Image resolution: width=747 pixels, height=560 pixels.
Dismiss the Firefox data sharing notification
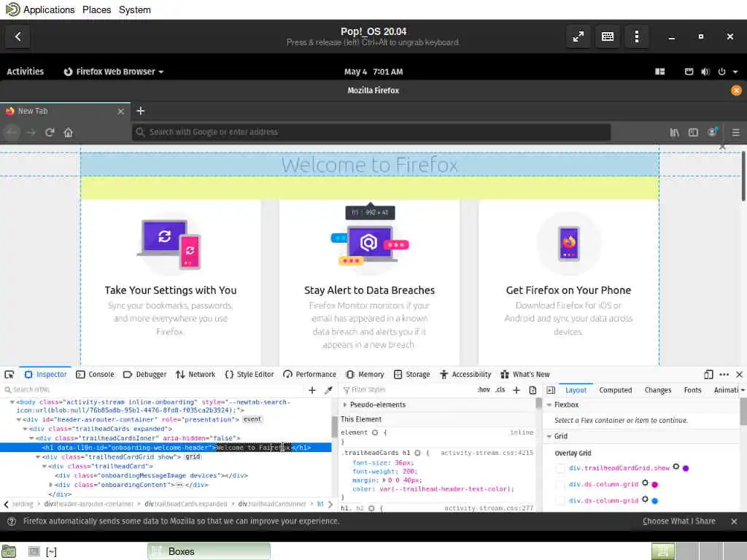[734, 521]
